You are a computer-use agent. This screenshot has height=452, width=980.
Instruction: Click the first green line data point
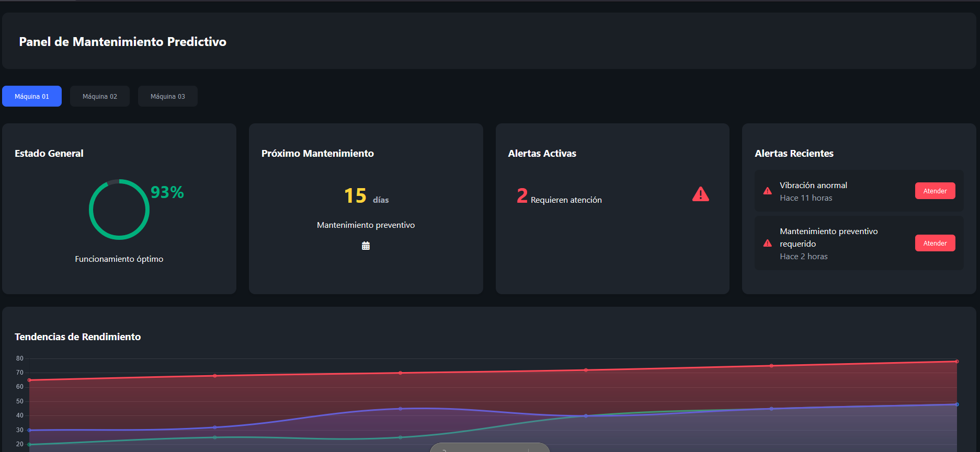point(29,444)
